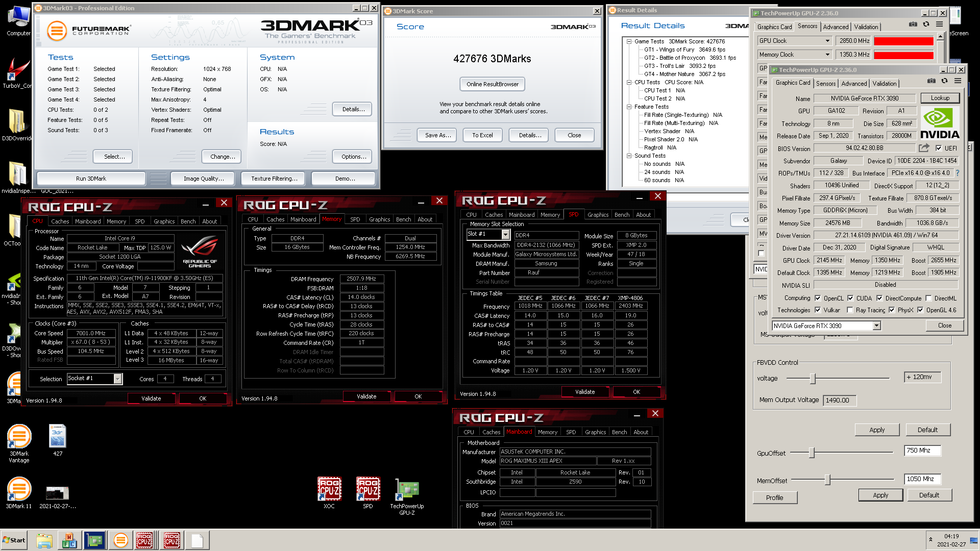Open the XOC CPU-Z desktop shortcut
This screenshot has height=551, width=980.
(329, 493)
